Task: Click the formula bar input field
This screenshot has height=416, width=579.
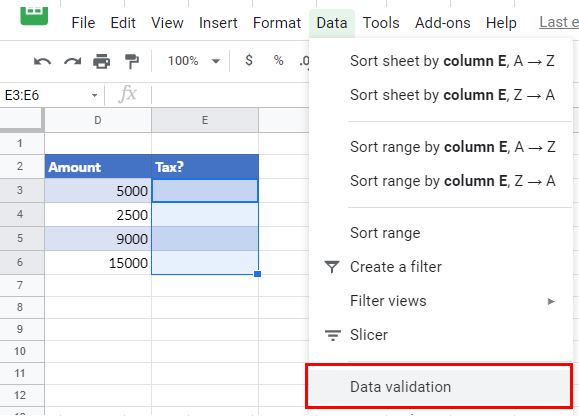Action: point(230,95)
